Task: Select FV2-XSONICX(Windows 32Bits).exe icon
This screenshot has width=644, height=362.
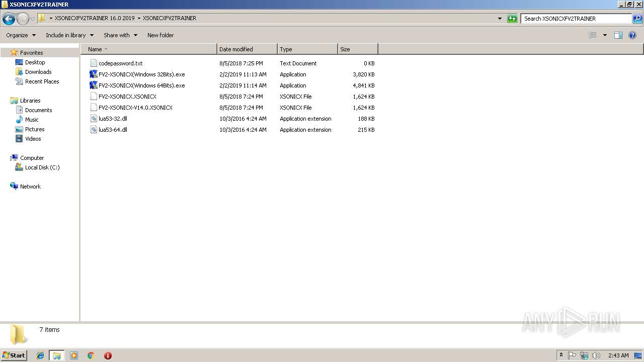Action: pos(94,74)
